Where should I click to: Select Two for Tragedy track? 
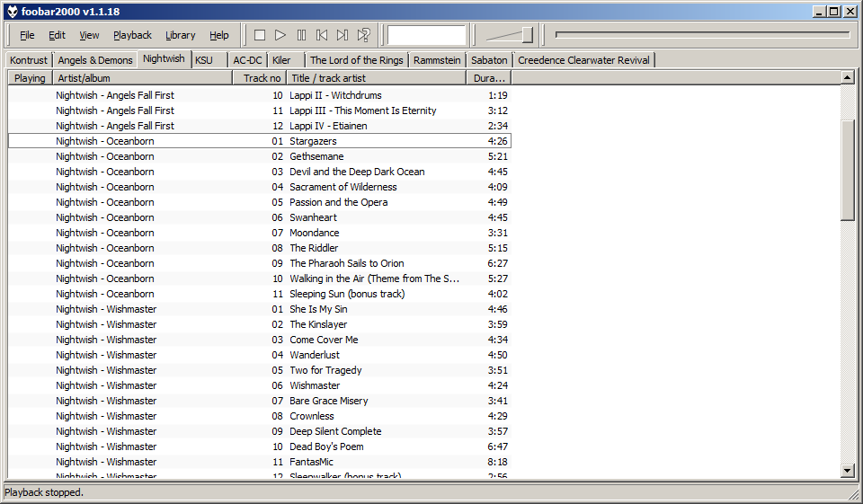pyautogui.click(x=260, y=370)
